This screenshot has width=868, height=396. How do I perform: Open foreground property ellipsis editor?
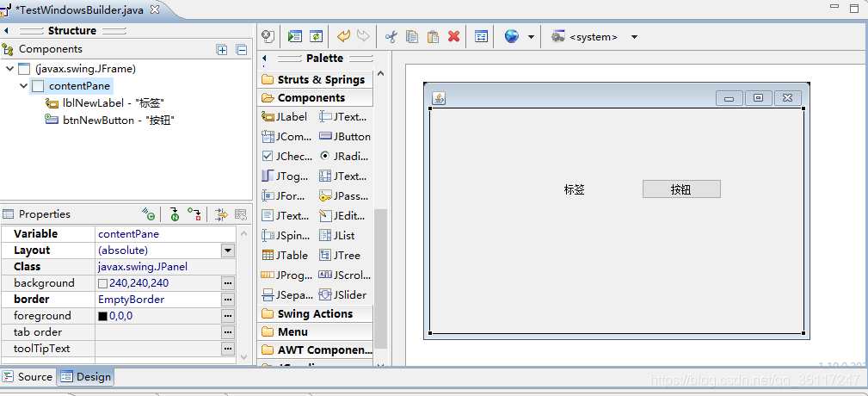tap(228, 316)
